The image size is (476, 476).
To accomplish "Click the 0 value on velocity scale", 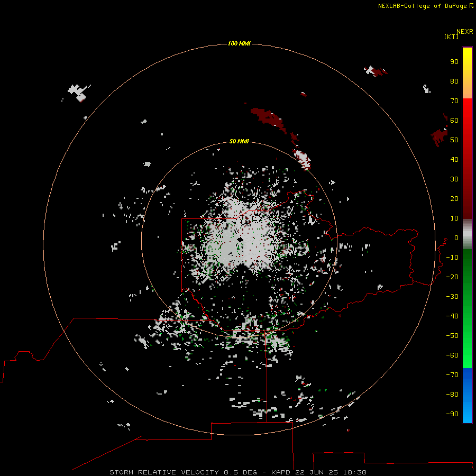I will 456,237.
